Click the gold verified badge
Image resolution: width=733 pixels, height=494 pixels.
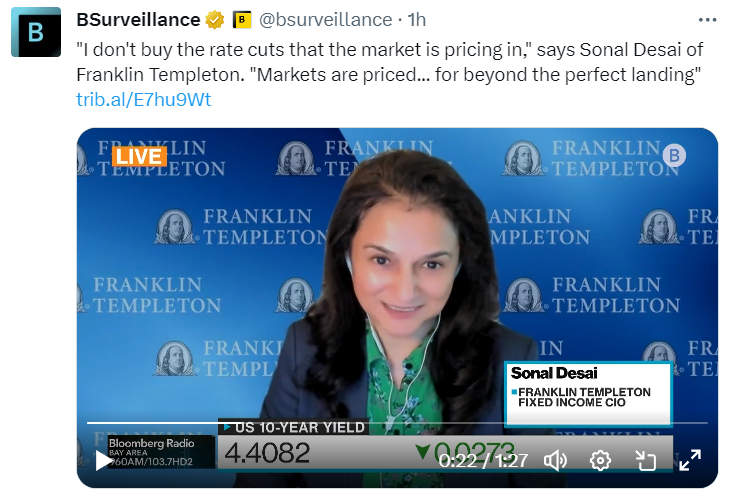[x=214, y=20]
